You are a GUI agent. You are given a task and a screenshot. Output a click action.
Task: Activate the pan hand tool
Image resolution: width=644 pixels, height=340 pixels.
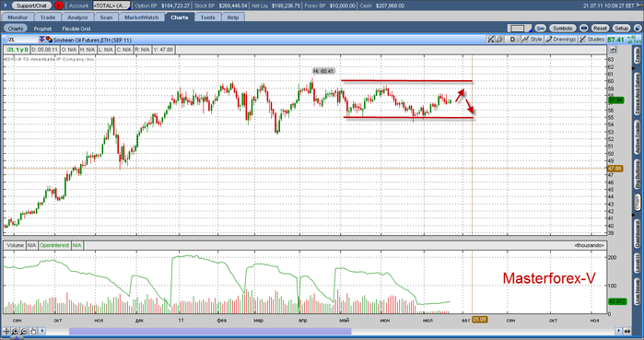33,331
